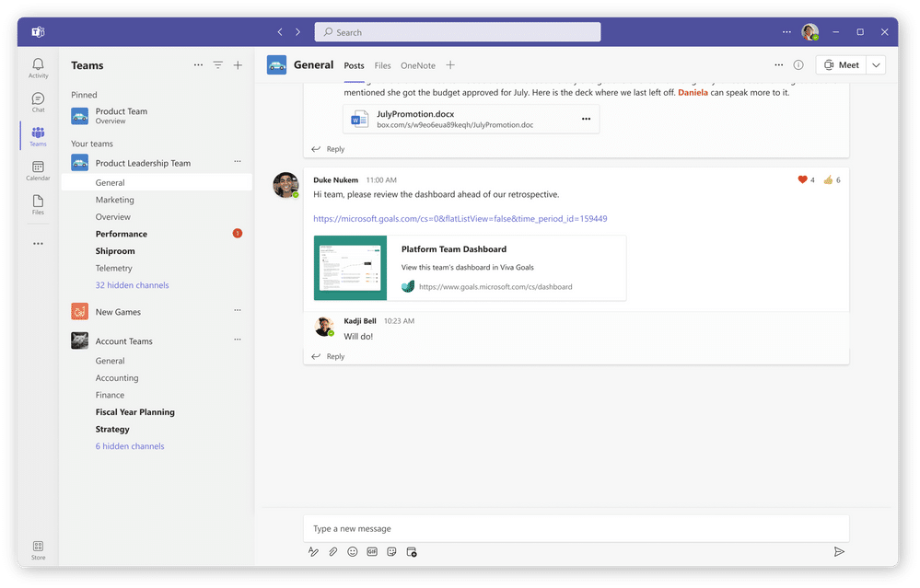Switch to Chat in the sidebar

(x=38, y=100)
